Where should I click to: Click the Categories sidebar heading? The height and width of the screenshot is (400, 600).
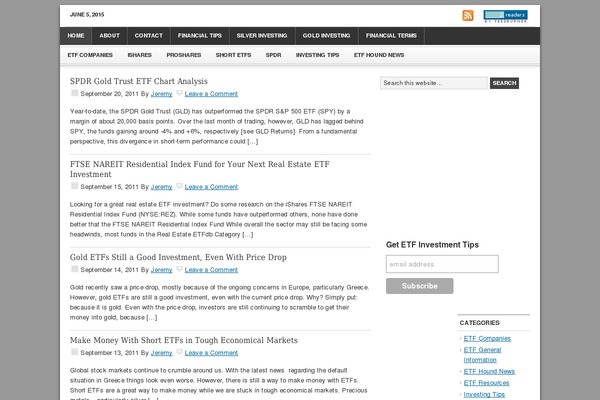coord(479,323)
